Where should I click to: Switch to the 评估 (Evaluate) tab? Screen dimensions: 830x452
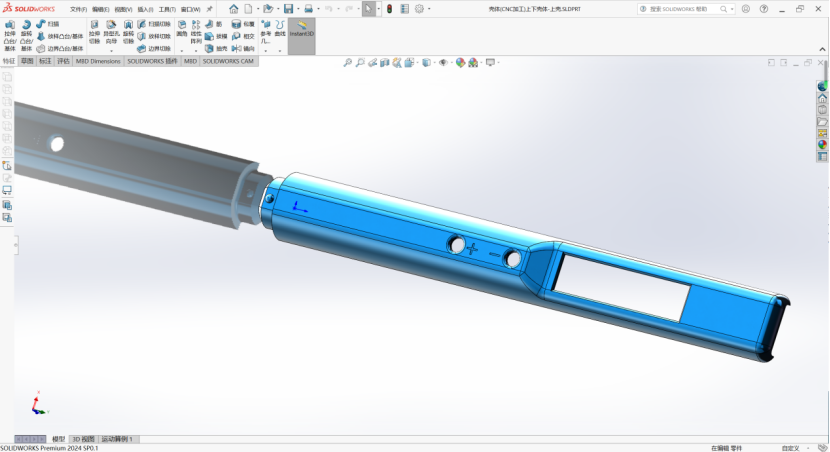[64, 61]
